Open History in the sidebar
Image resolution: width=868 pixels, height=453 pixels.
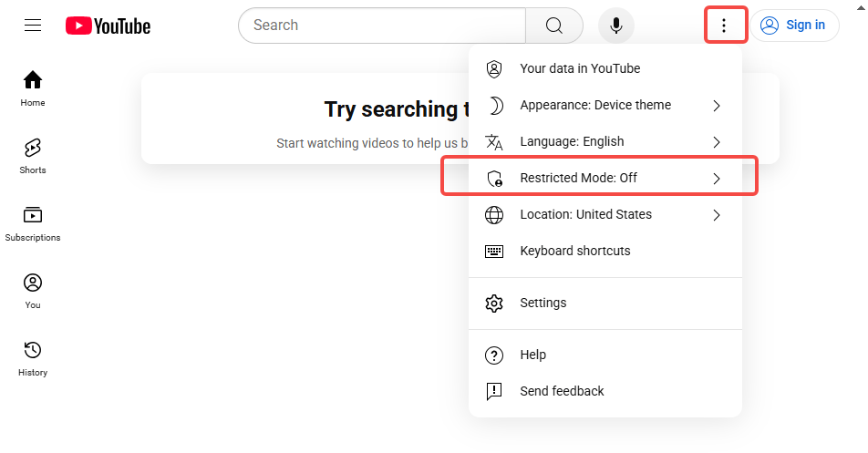point(33,359)
